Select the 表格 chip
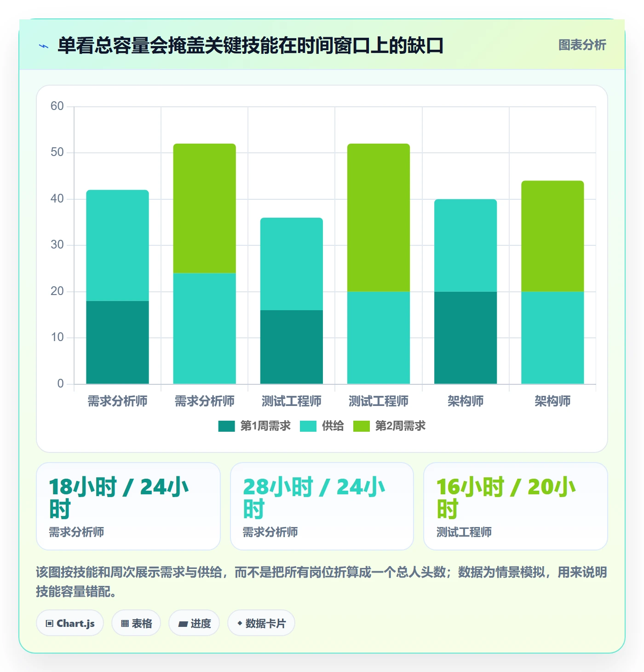This screenshot has height=672, width=644. click(136, 623)
